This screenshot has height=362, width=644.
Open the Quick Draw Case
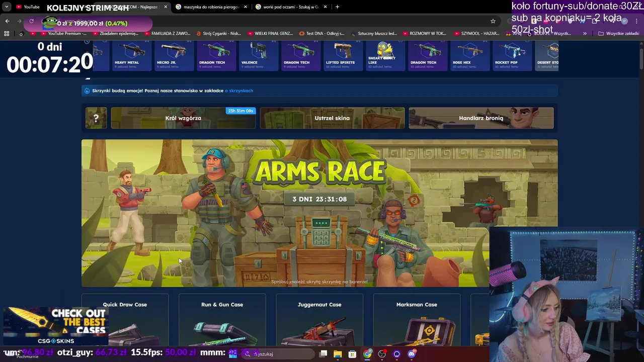(125, 320)
